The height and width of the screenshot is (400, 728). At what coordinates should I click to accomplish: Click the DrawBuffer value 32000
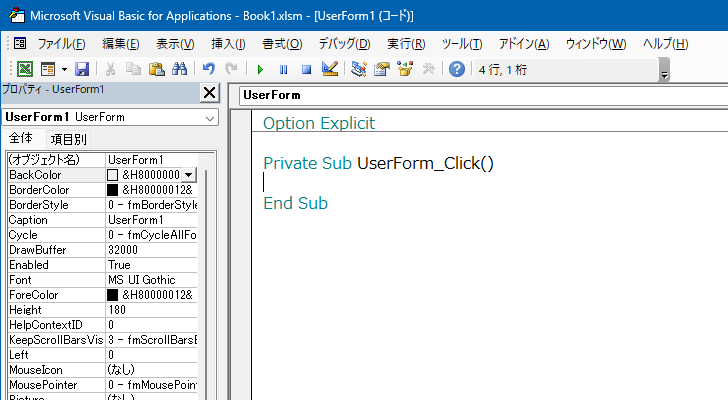click(151, 250)
